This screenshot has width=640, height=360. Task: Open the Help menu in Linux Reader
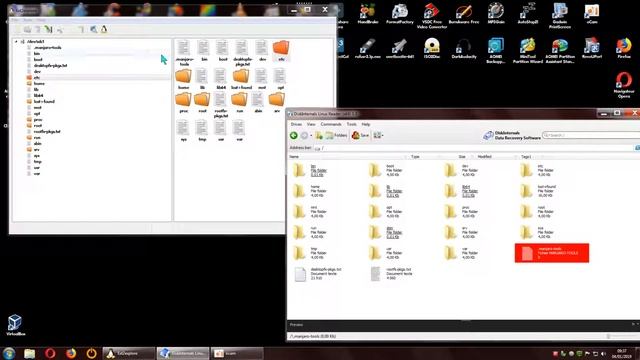point(366,124)
